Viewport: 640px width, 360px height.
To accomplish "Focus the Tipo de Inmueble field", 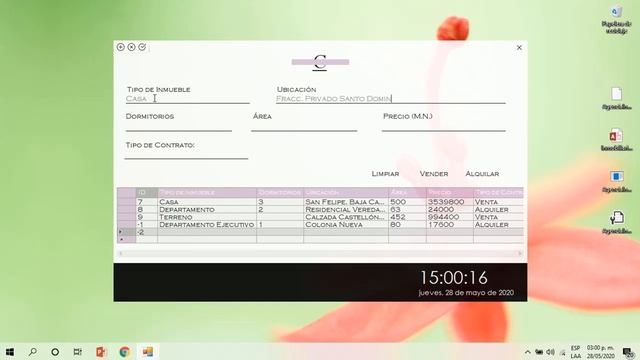I will click(187, 99).
